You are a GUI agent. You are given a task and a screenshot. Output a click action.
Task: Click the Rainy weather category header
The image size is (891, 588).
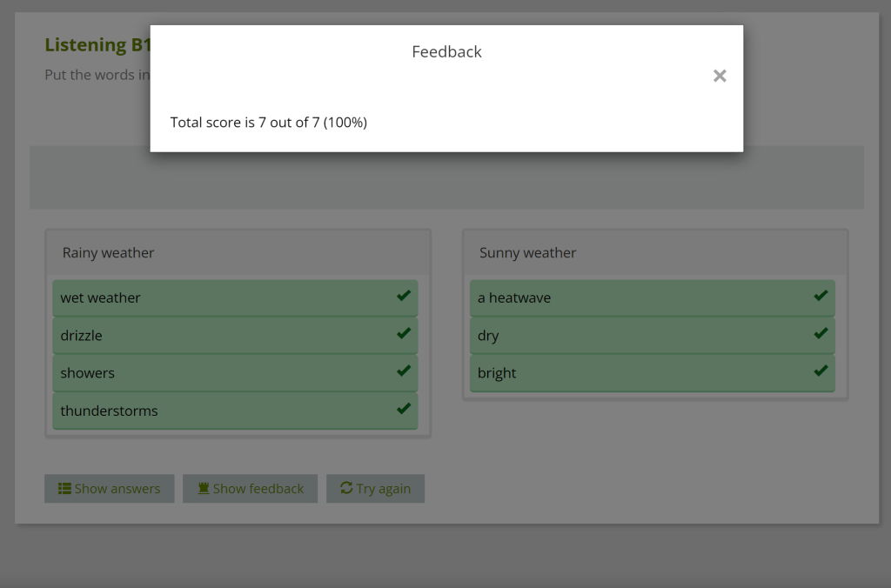click(x=109, y=253)
